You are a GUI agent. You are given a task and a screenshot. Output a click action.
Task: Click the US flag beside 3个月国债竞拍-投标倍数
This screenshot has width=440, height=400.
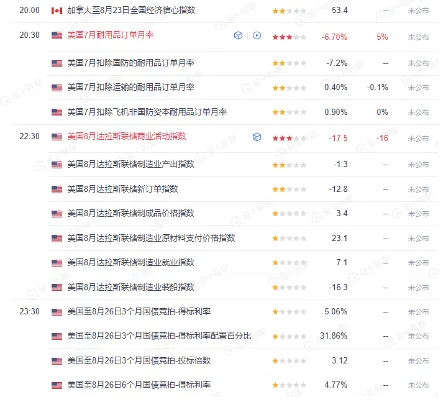coord(57,361)
